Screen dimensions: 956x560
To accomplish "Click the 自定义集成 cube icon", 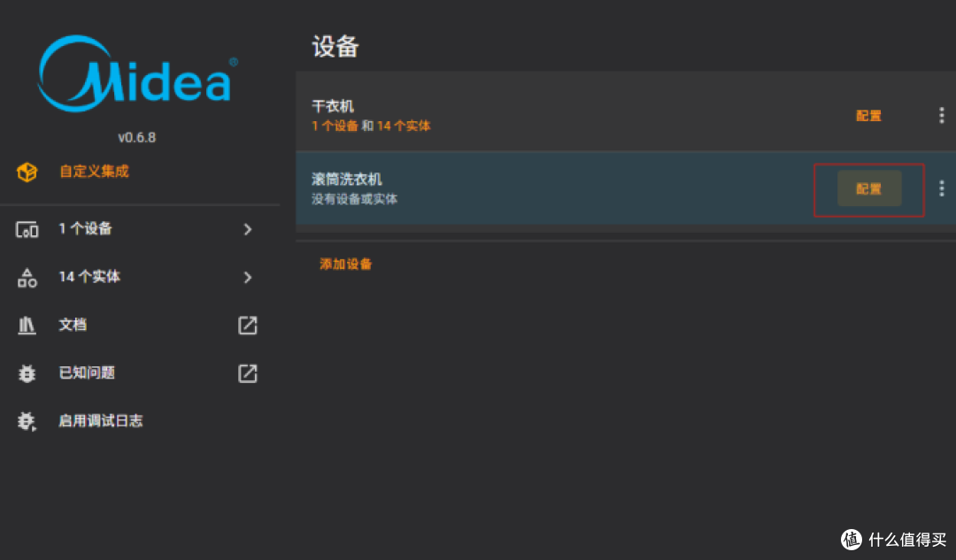I will point(27,172).
